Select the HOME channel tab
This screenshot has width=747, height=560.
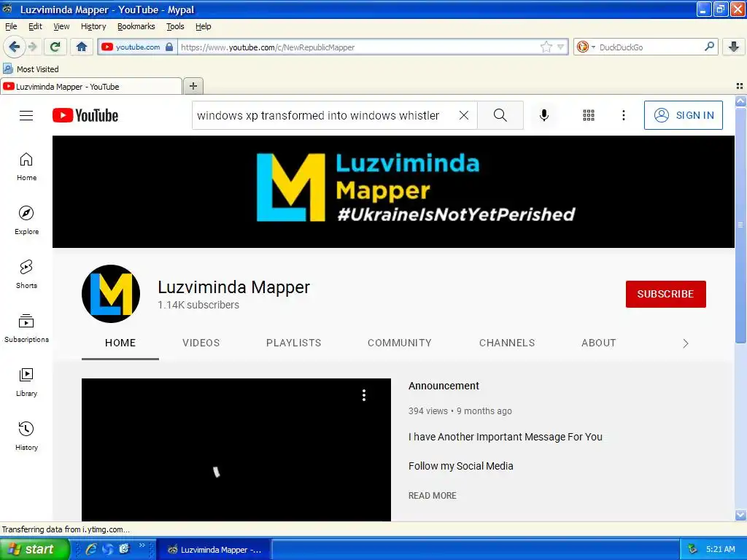[120, 343]
